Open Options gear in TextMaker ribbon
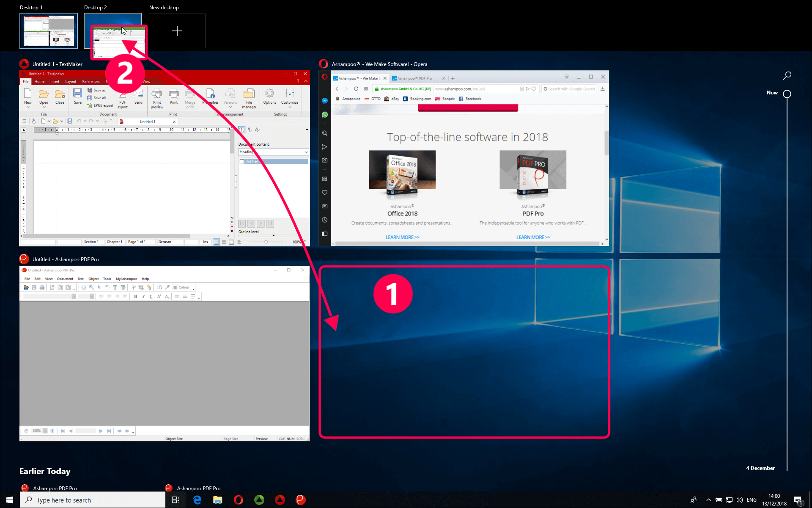This screenshot has height=508, width=812. [x=269, y=93]
